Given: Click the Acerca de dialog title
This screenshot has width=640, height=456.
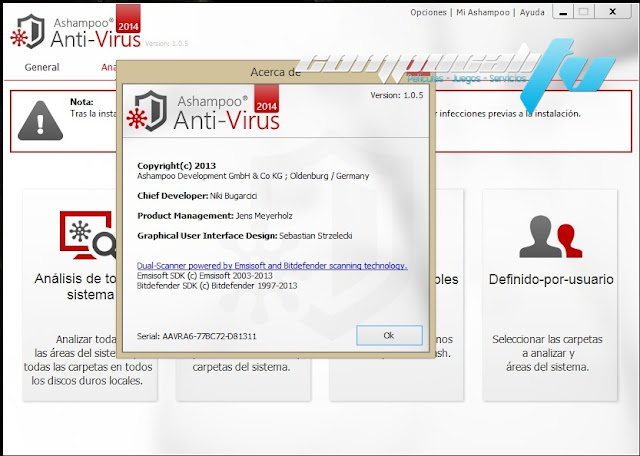Looking at the screenshot, I should coord(276,72).
